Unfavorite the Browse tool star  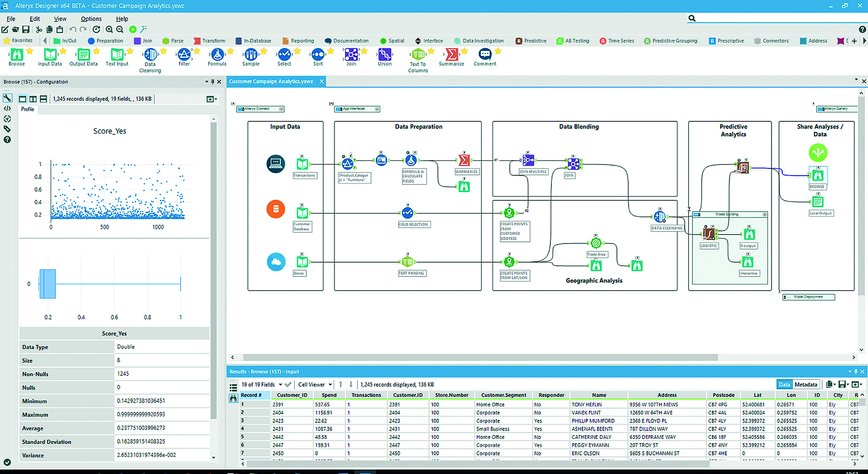[x=30, y=51]
